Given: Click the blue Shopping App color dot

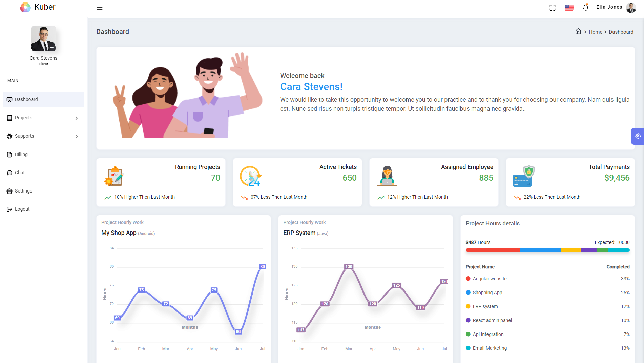Looking at the screenshot, I should (468, 293).
